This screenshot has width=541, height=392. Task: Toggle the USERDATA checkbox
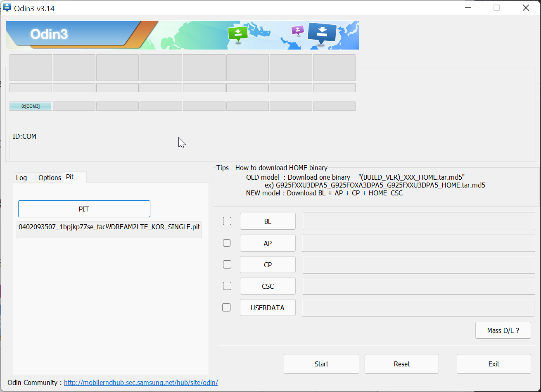coord(226,307)
